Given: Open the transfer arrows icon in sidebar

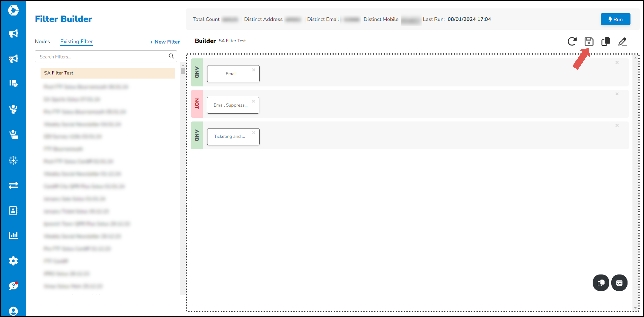Looking at the screenshot, I should (x=14, y=185).
